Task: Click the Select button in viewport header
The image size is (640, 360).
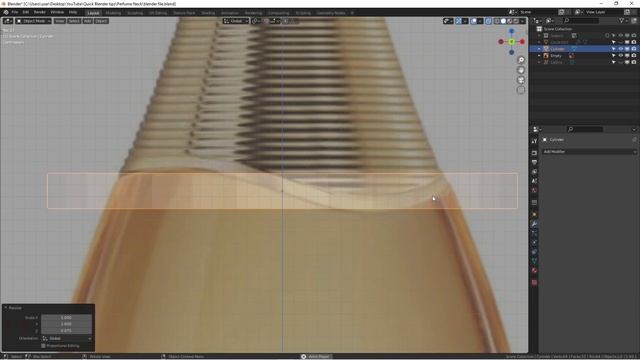Action: point(74,21)
